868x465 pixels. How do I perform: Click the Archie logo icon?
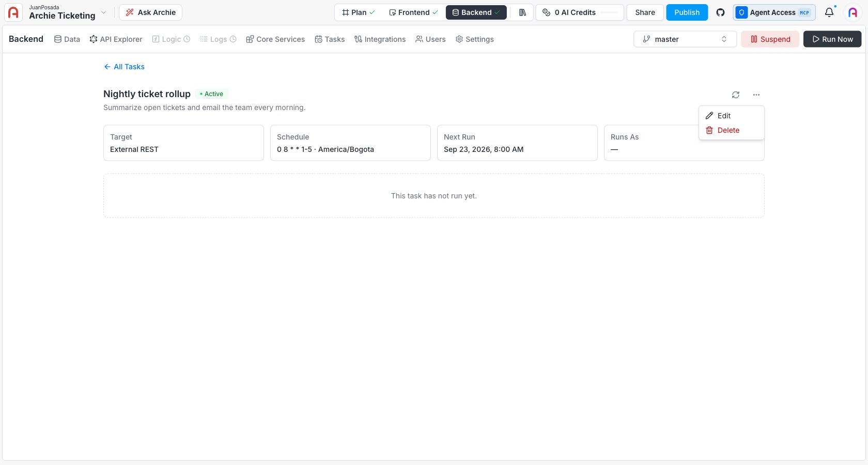pyautogui.click(x=13, y=12)
